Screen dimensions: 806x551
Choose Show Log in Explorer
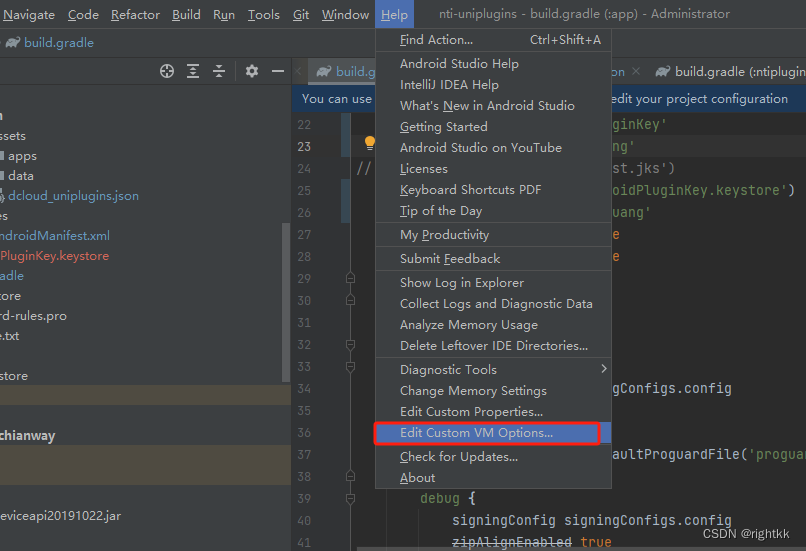point(493,283)
